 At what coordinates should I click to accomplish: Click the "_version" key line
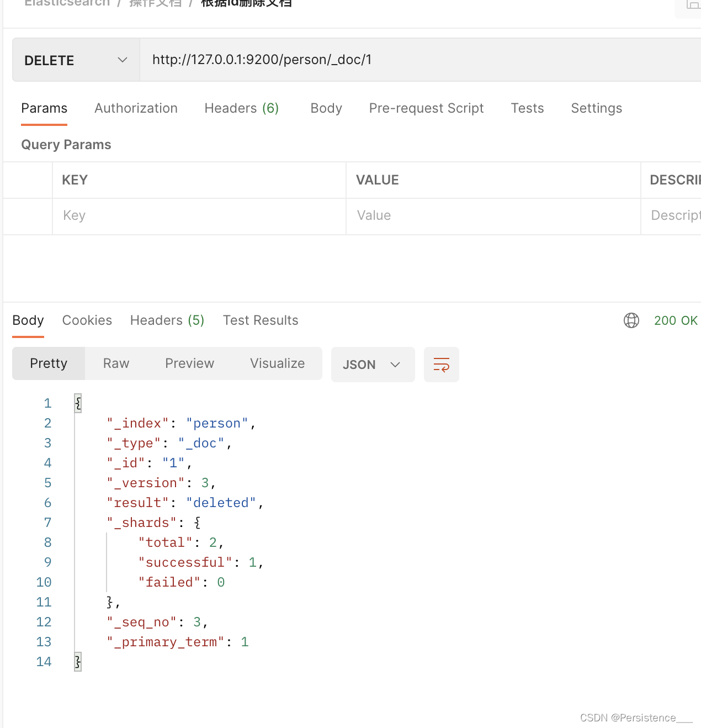pos(145,483)
